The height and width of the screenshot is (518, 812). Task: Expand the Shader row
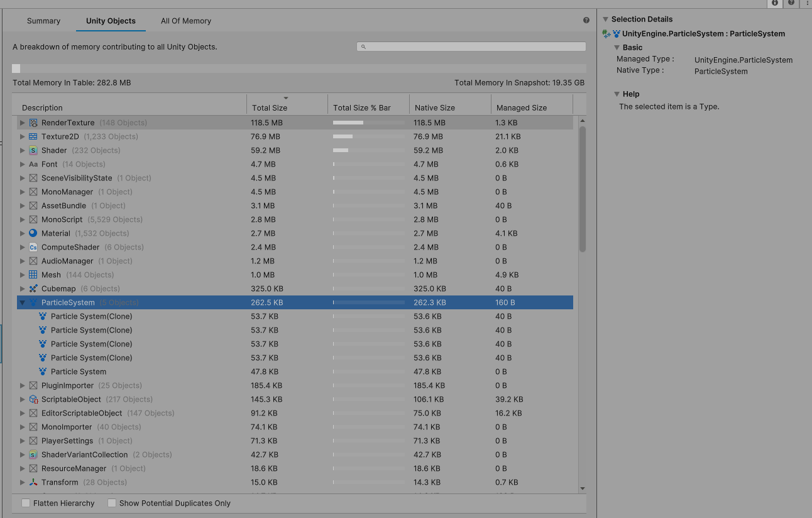(x=23, y=150)
